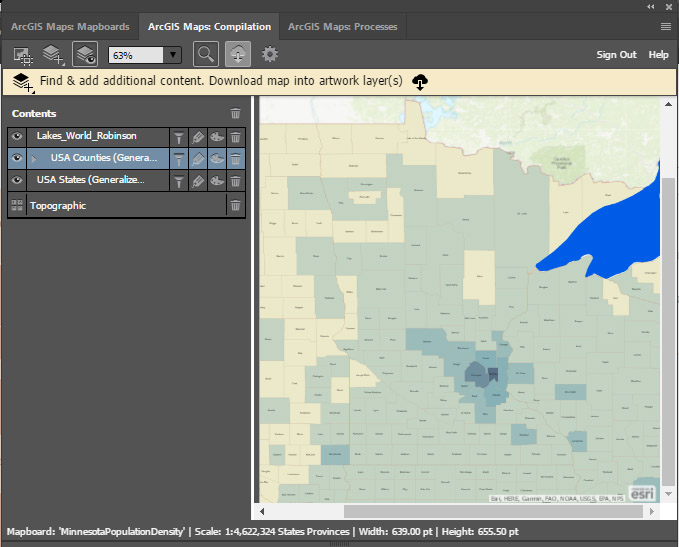Select the USA States (Generalize... layer name
The image size is (679, 547).
91,180
